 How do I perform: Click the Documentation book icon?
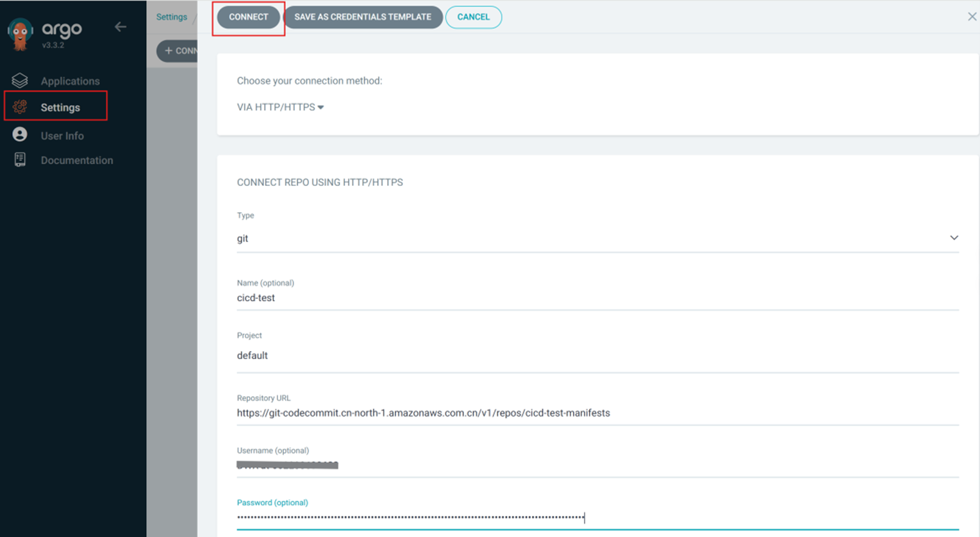(20, 160)
